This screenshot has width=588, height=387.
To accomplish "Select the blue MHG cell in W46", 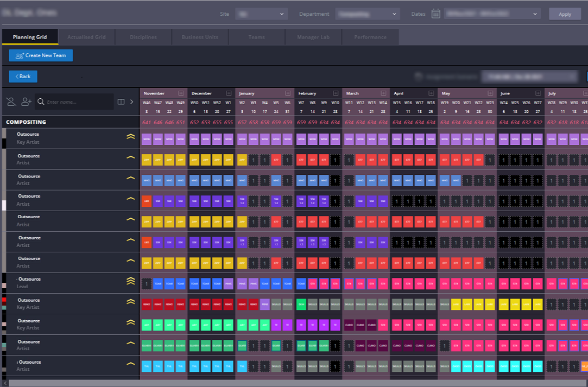I will 147,180.
